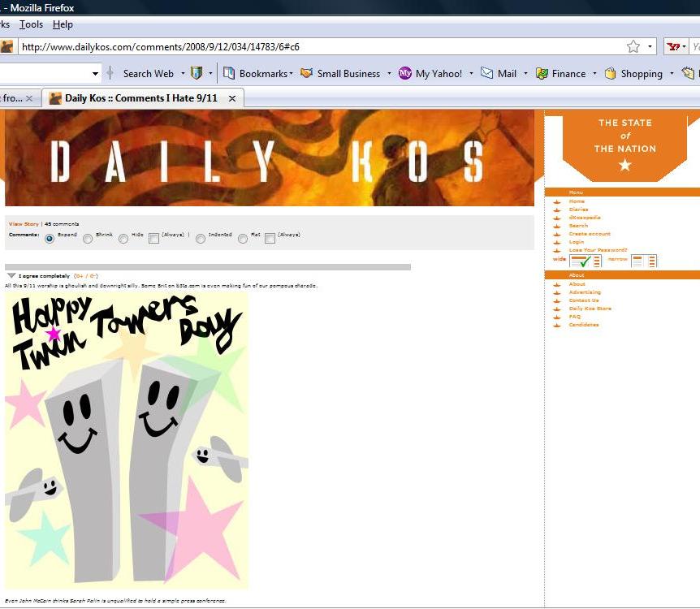Viewport: 700px width, 609px height.
Task: Collapse the 'I agree completely' comment triangle
Action: click(11, 276)
